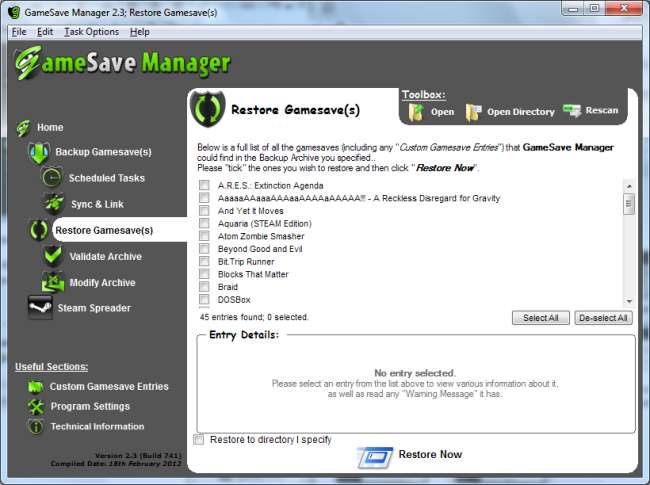Tick the DOSBox checkbox
This screenshot has height=485, width=650.
[204, 299]
